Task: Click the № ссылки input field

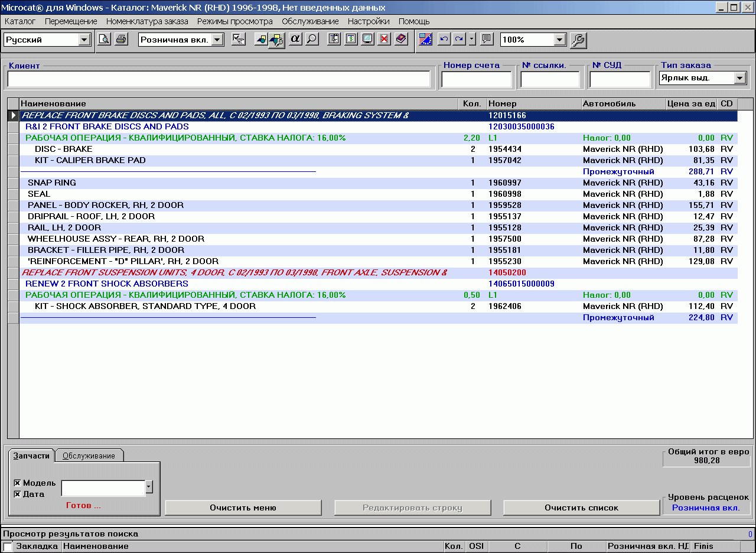Action: (x=550, y=79)
